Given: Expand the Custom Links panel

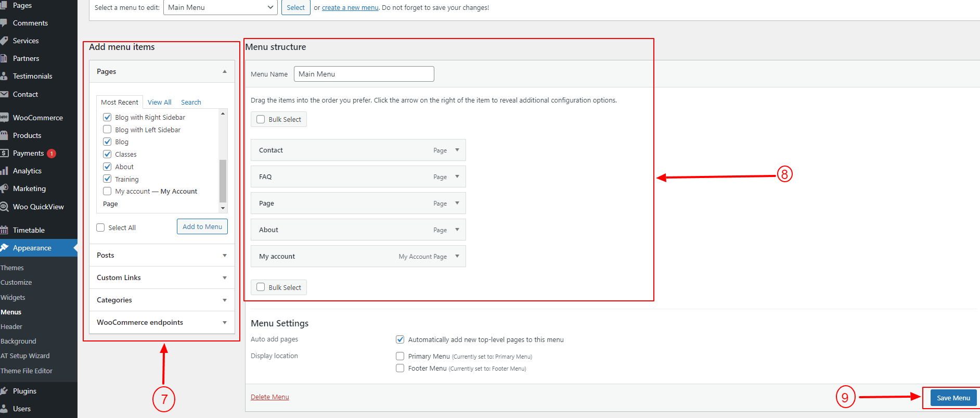Looking at the screenshot, I should tap(224, 278).
